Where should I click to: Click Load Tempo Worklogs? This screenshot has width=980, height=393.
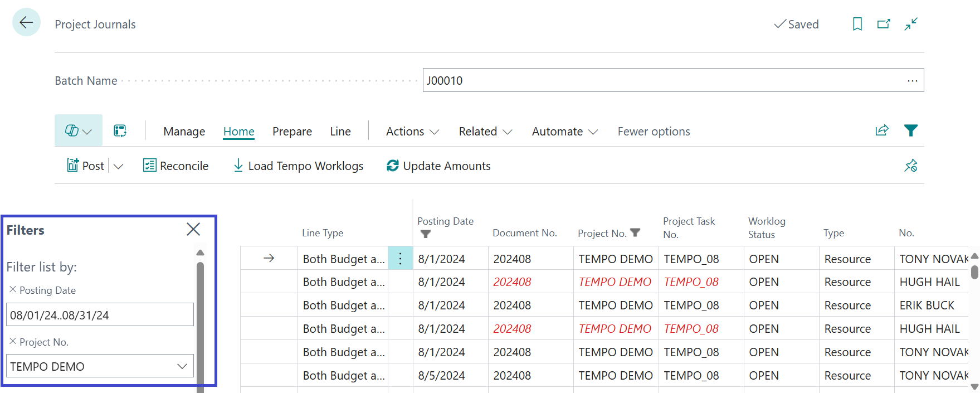[298, 166]
